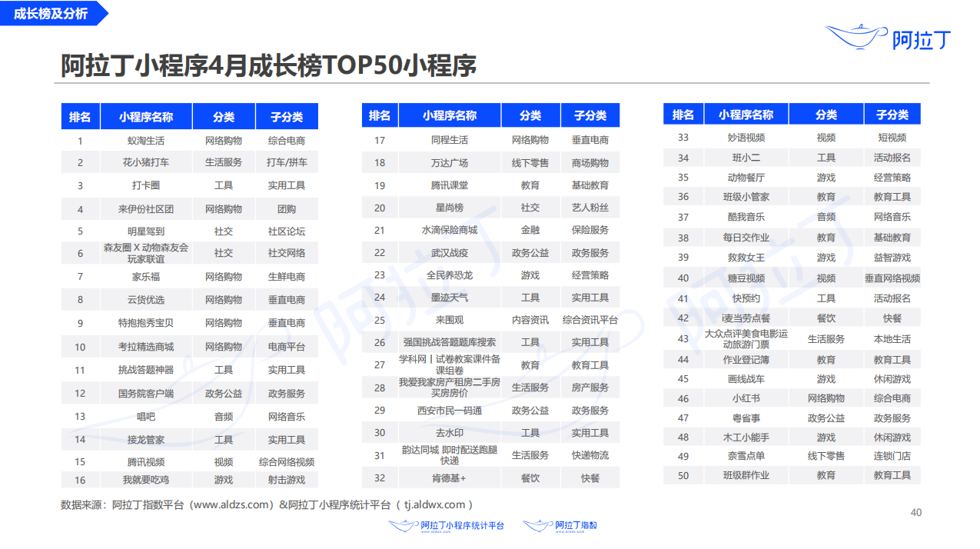Click the 阿拉丁指数 logo in footer
Image resolution: width=980 pixels, height=549 pixels.
coord(560,526)
